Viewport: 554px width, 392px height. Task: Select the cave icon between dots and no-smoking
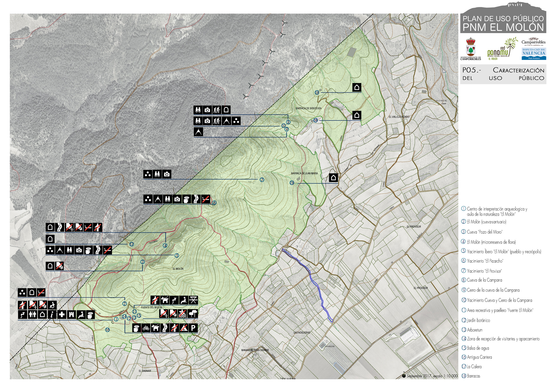tap(32, 292)
